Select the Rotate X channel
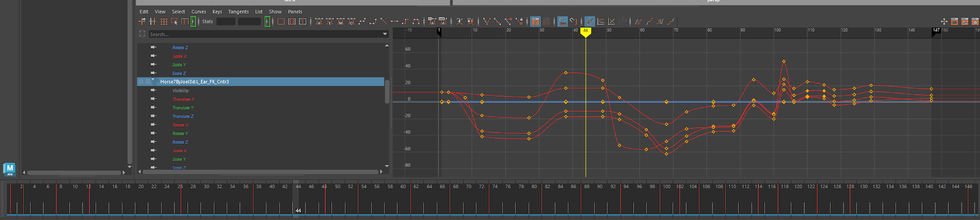 pos(180,125)
